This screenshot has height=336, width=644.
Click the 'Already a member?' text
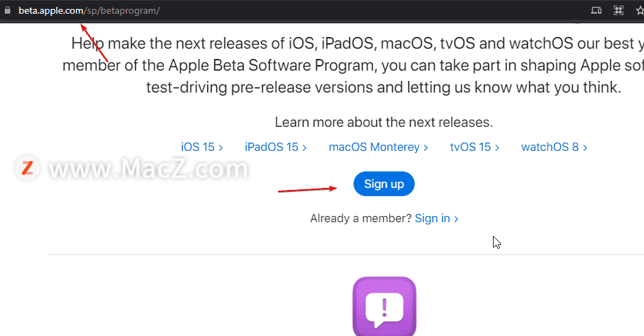click(360, 218)
